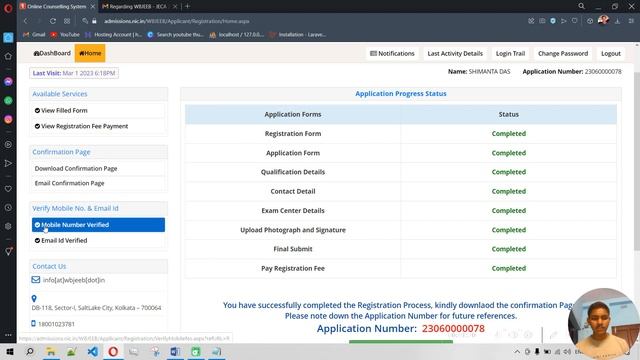Open File Explorer from the taskbar
This screenshot has height=360, width=640.
tap(51, 351)
